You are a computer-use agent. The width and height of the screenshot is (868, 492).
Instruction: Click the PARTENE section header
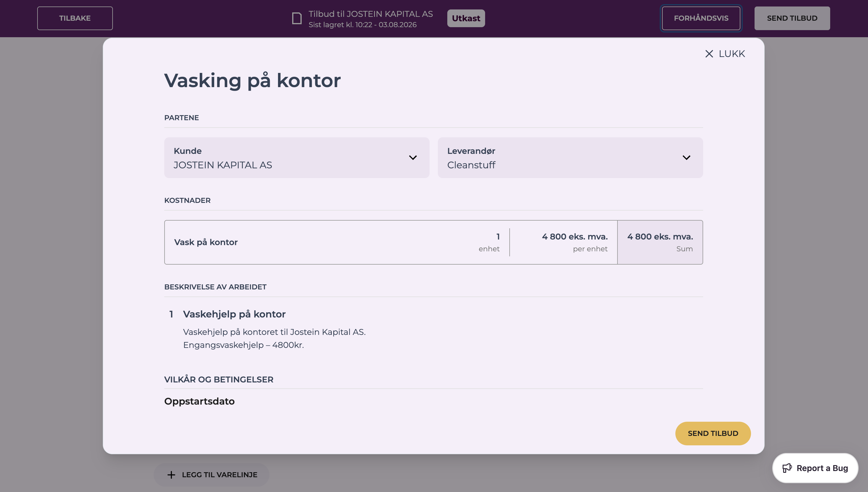coord(181,118)
